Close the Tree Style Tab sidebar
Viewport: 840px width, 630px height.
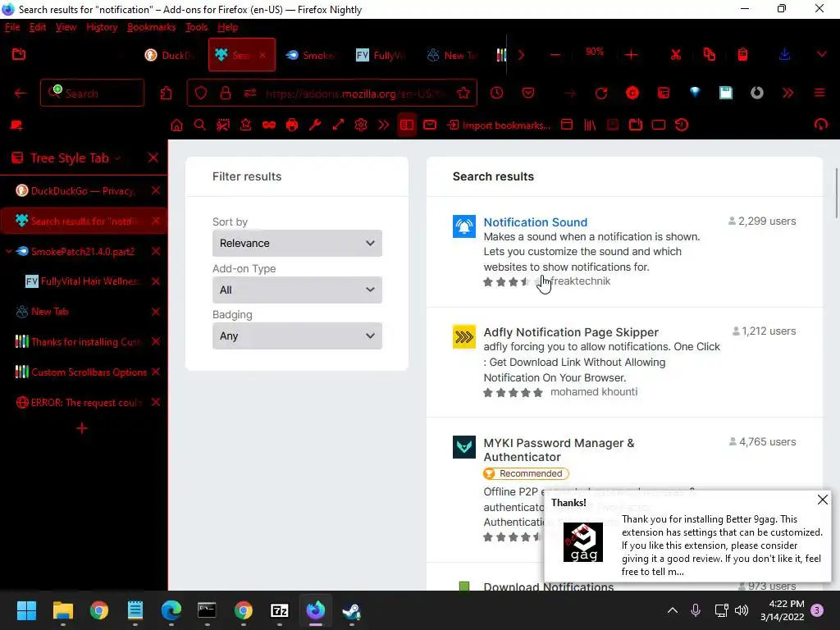(x=153, y=158)
